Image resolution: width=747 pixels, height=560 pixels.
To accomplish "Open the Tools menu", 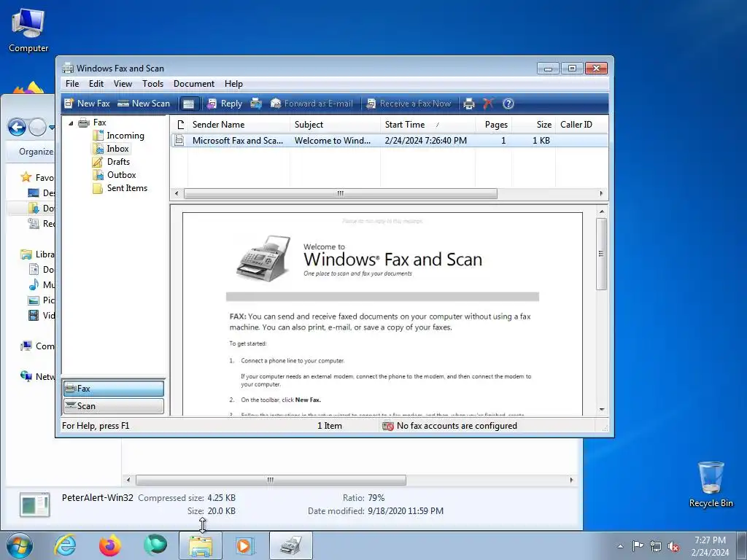I will 153,84.
